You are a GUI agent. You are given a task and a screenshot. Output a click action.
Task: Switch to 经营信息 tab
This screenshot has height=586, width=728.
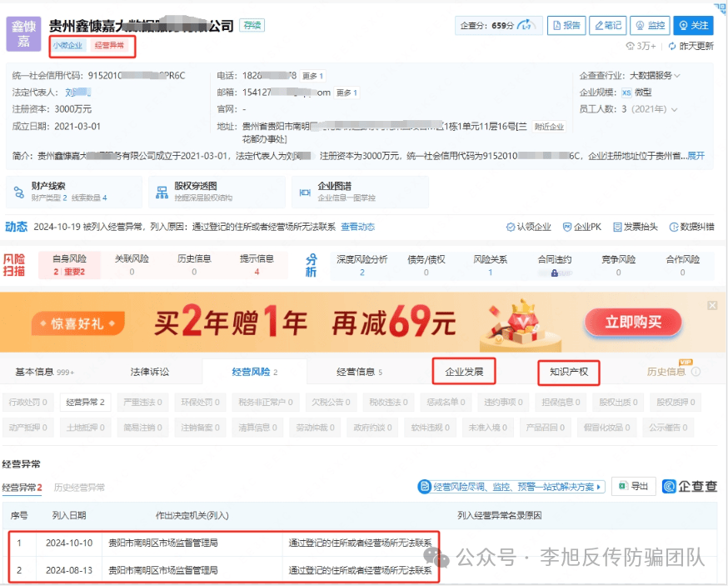359,372
